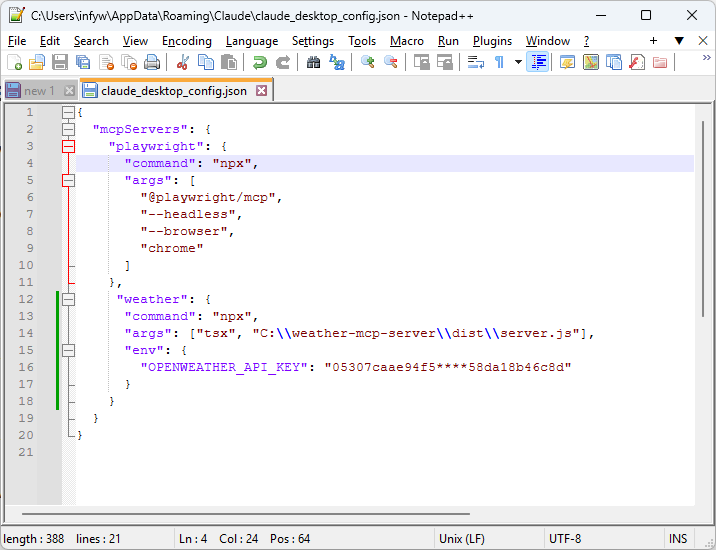Click the Save toolbar icon
Image resolution: width=716 pixels, height=550 pixels.
click(60, 62)
